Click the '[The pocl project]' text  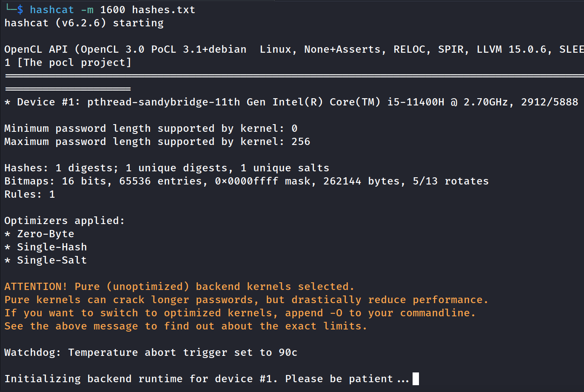(74, 62)
